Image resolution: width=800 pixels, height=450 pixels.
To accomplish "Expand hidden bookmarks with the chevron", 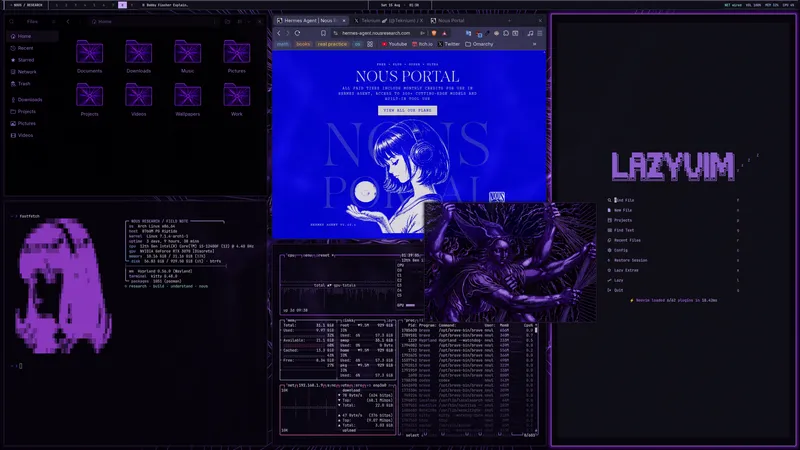I will [x=534, y=44].
